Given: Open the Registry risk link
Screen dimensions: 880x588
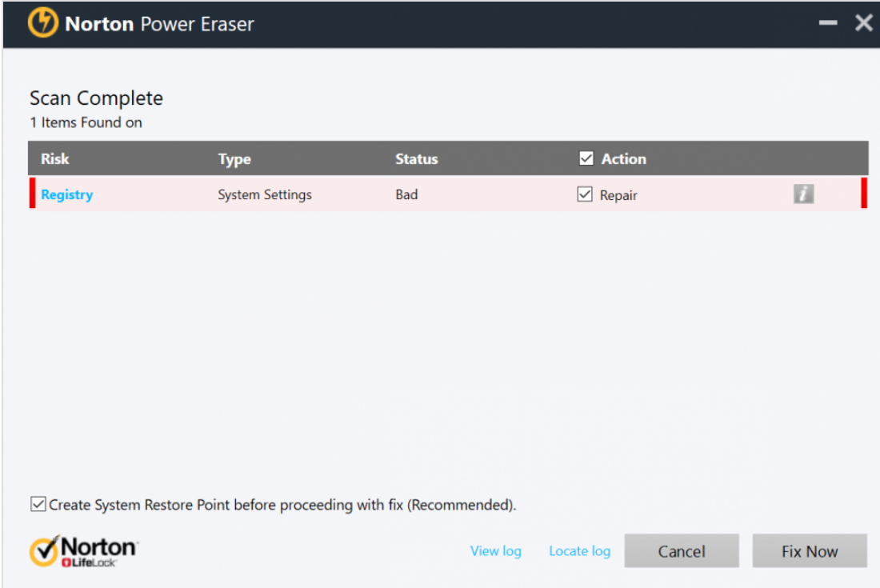Looking at the screenshot, I should pyautogui.click(x=66, y=194).
